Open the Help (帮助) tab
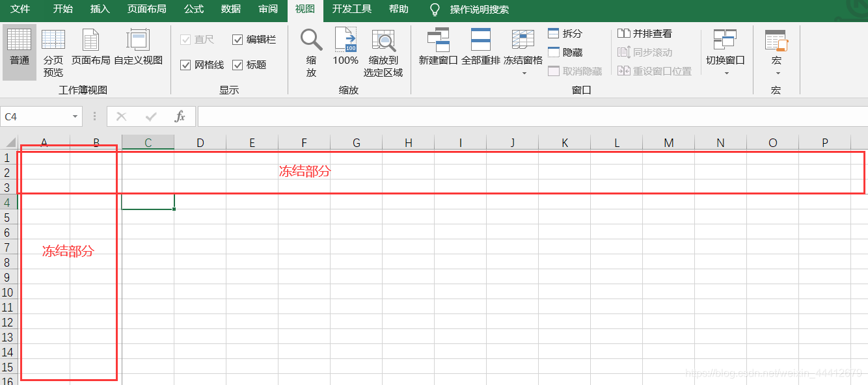 [x=399, y=9]
